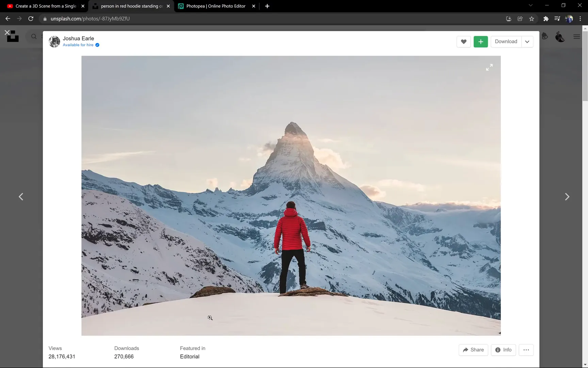Reload the Unsplash page
Screen dimensions: 588x368
point(31,19)
